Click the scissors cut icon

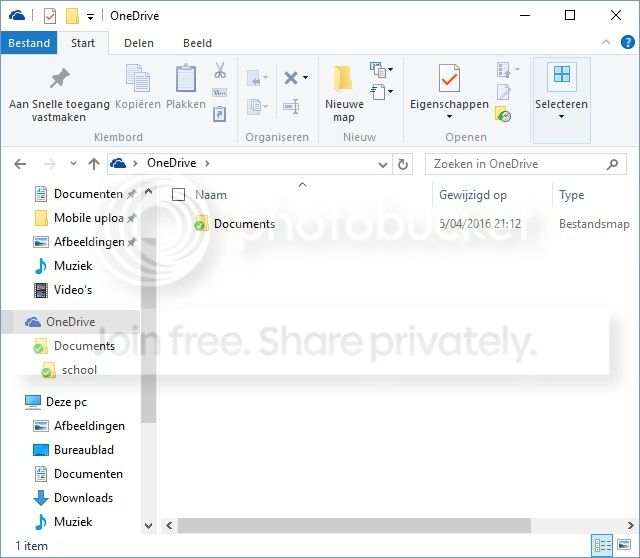(220, 70)
